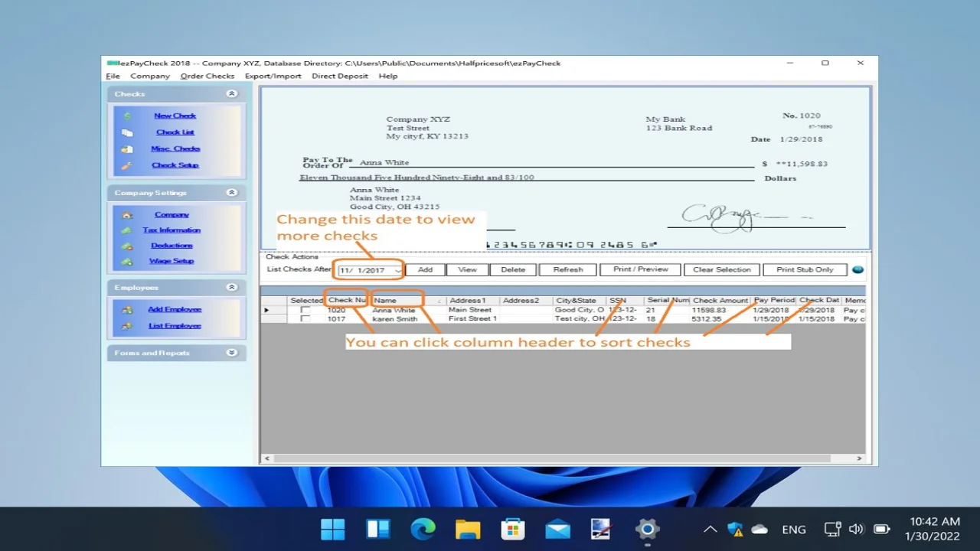Open Settings gear on the taskbar
Screen dimensions: 980x551
pos(647,529)
